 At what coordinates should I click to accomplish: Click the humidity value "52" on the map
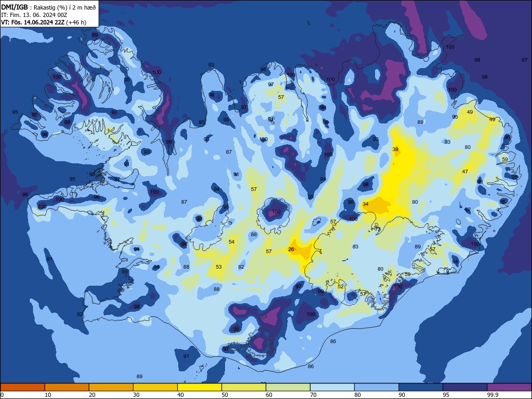click(x=340, y=287)
